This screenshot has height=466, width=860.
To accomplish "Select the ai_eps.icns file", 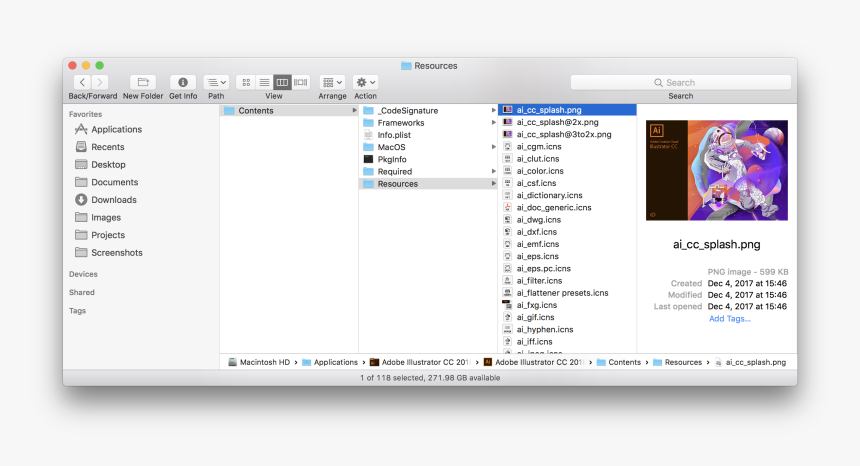I will 567,256.
